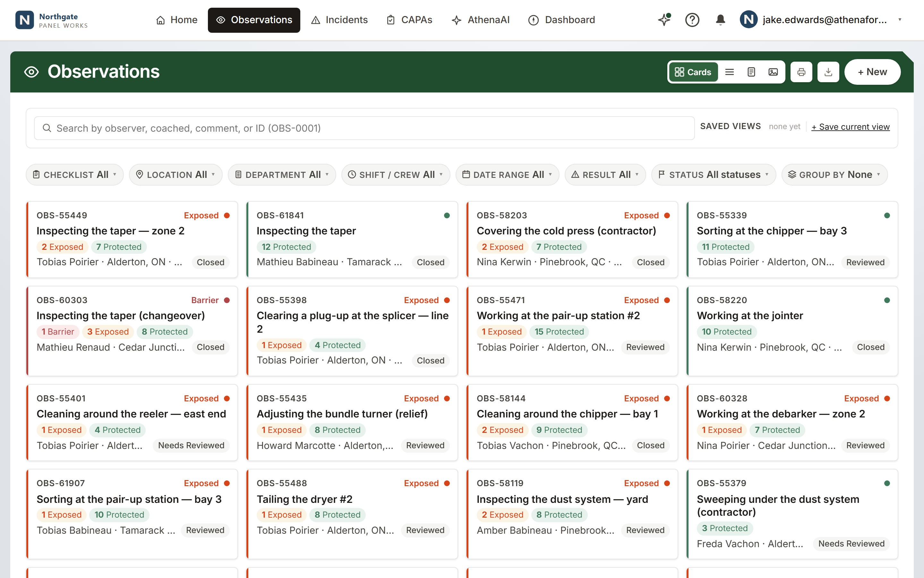The height and width of the screenshot is (578, 924).
Task: Open the Result filter dropdown
Action: pyautogui.click(x=605, y=175)
